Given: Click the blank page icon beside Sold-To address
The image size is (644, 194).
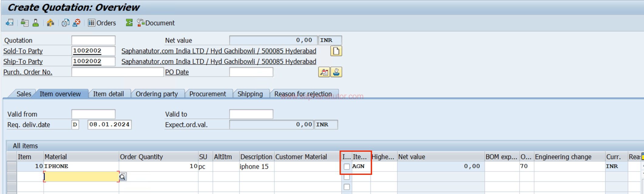Looking at the screenshot, I should 336,51.
